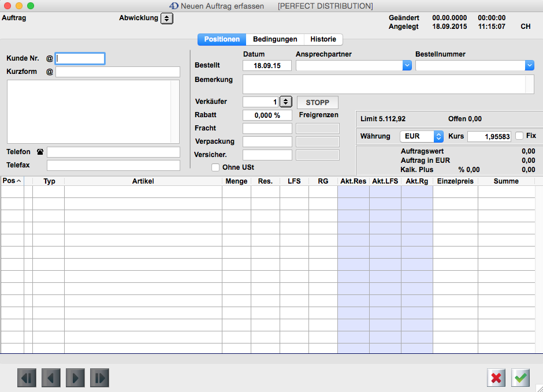The height and width of the screenshot is (392, 543).
Task: Click the next record arrow button
Action: [75, 378]
